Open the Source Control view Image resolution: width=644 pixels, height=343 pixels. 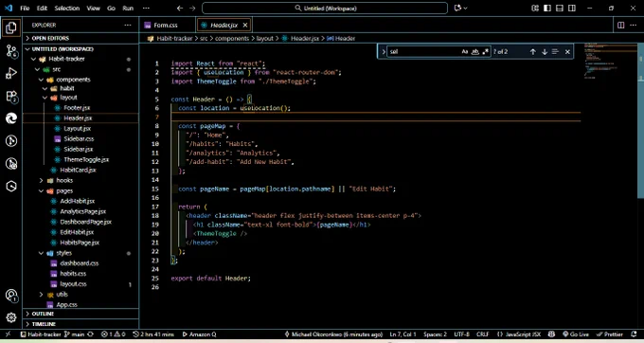coord(11,51)
